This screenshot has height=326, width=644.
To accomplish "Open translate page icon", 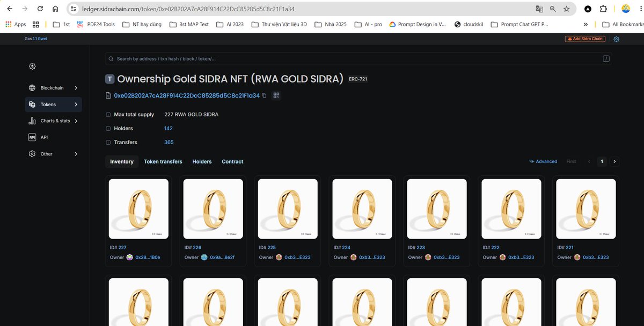I will click(x=539, y=9).
